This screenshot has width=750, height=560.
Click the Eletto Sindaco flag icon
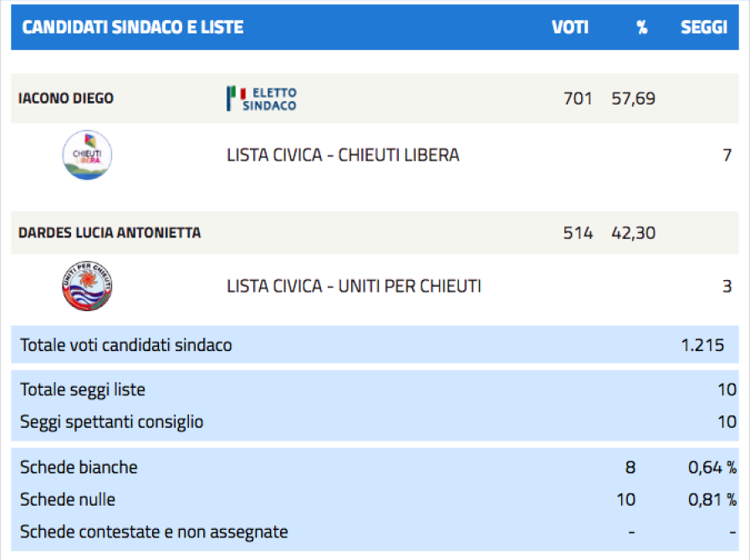(237, 98)
